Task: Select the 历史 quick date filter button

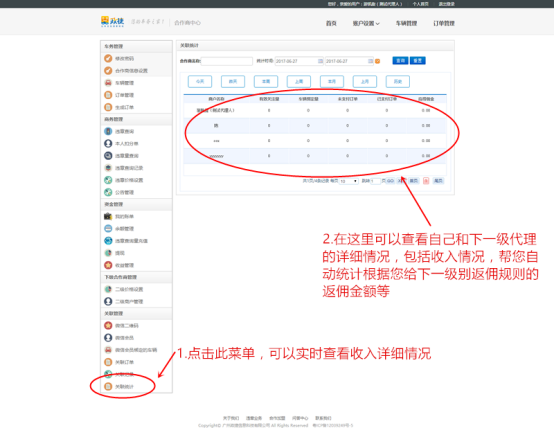Action: [398, 81]
